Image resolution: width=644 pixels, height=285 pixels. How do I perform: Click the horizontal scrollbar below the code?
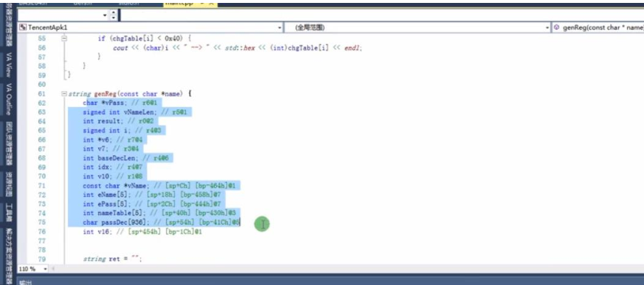click(x=345, y=268)
